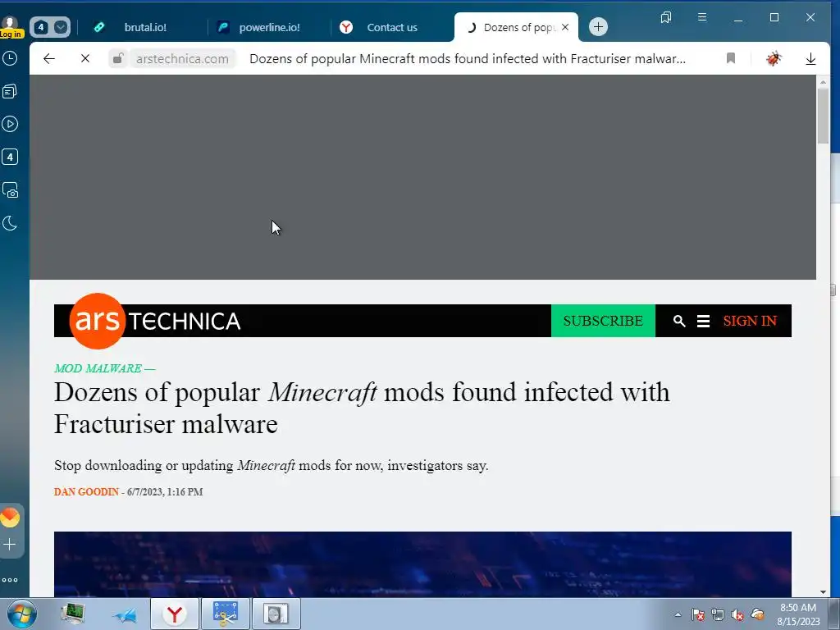The height and width of the screenshot is (630, 840).
Task: Click the Yandex Browser taskbar icon
Action: pyautogui.click(x=175, y=614)
